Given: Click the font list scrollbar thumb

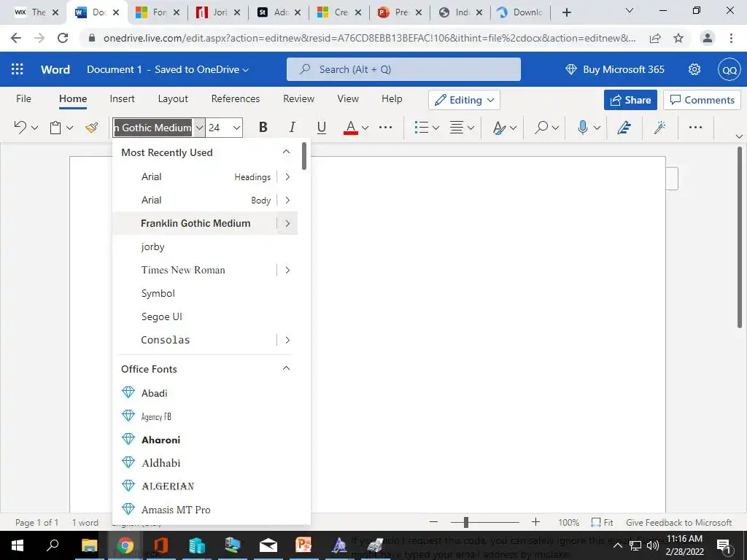Looking at the screenshot, I should (x=304, y=156).
